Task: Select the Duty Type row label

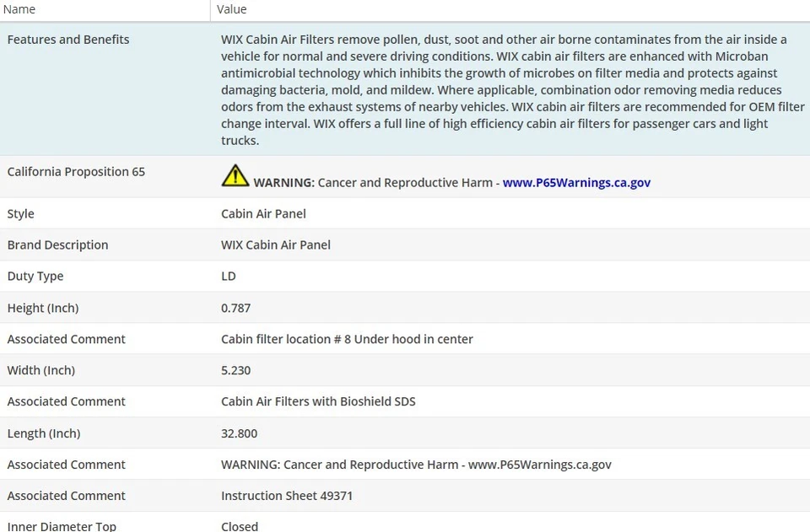Action: point(35,277)
